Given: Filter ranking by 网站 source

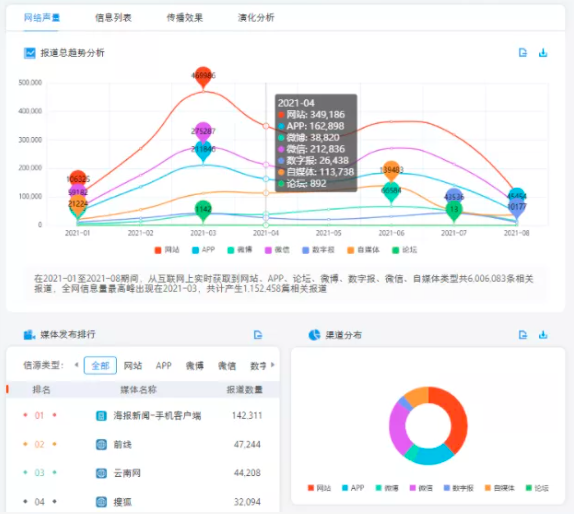Looking at the screenshot, I should [133, 365].
